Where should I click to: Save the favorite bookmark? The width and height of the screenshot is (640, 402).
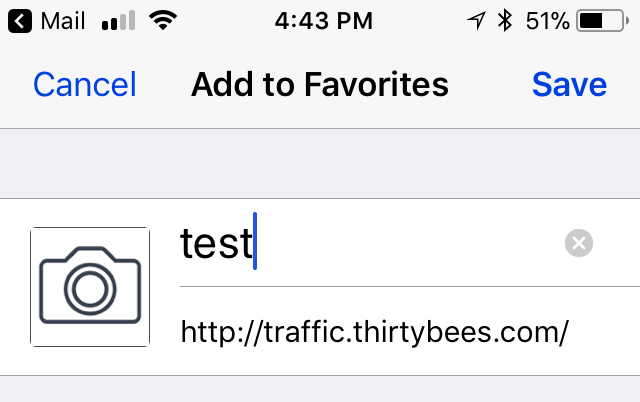[x=569, y=85]
